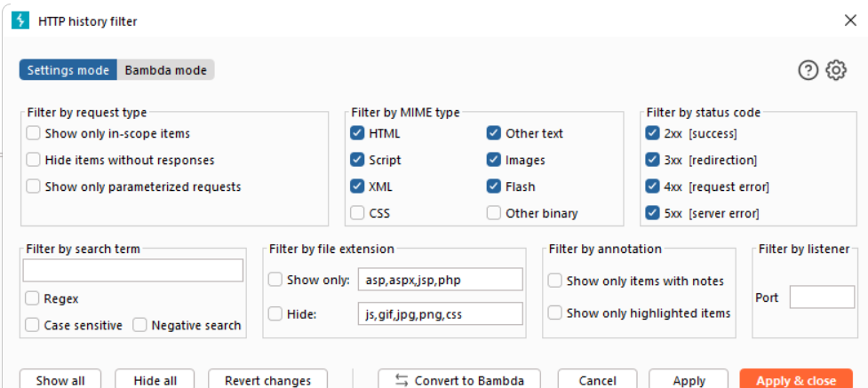Click the Hide file extensions text field
The width and height of the screenshot is (868, 388).
tap(440, 313)
